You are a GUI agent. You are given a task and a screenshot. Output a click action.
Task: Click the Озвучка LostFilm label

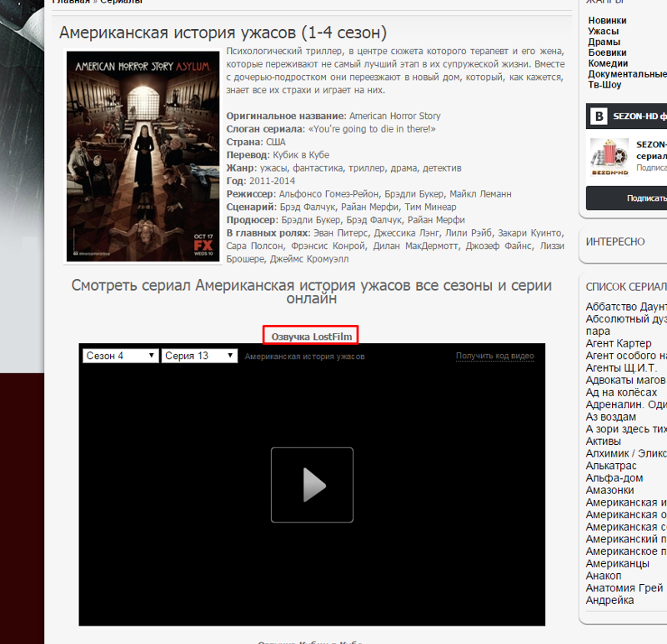[x=312, y=337]
